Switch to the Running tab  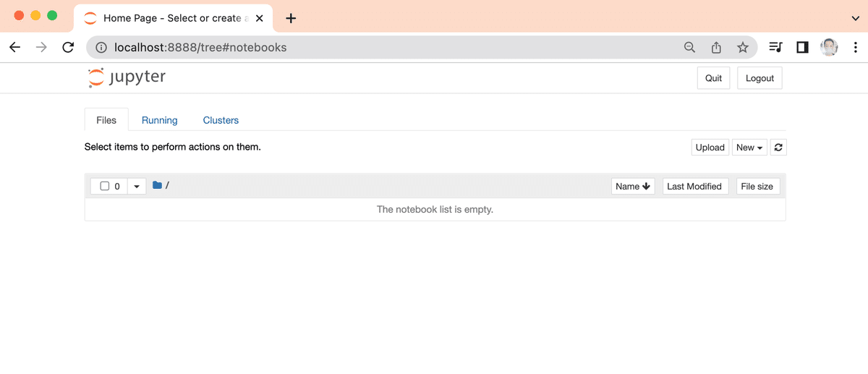click(x=160, y=120)
